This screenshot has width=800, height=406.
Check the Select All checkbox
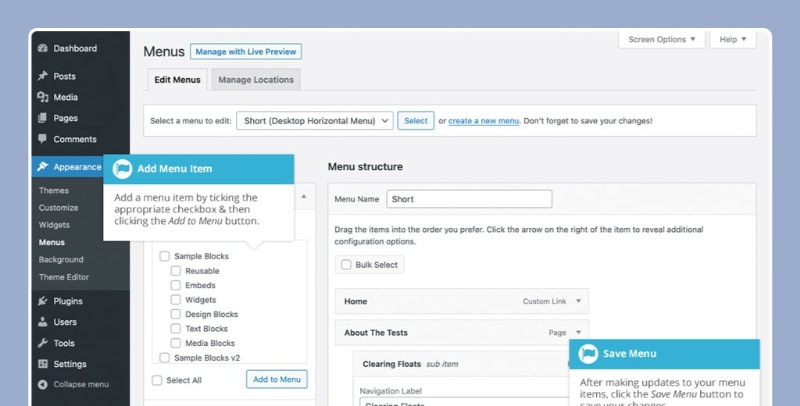(x=156, y=380)
